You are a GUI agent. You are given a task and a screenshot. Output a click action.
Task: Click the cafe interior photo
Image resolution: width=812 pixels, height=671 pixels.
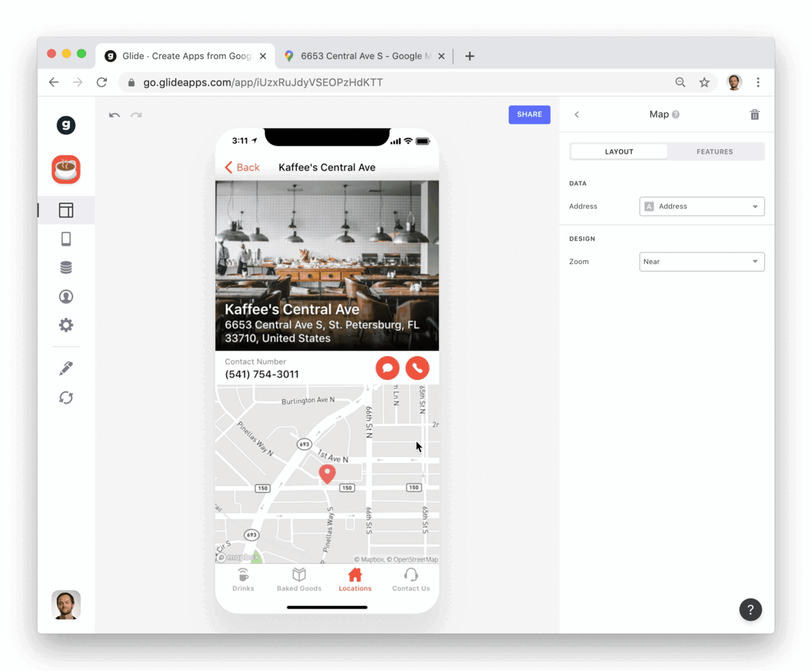pos(327,265)
